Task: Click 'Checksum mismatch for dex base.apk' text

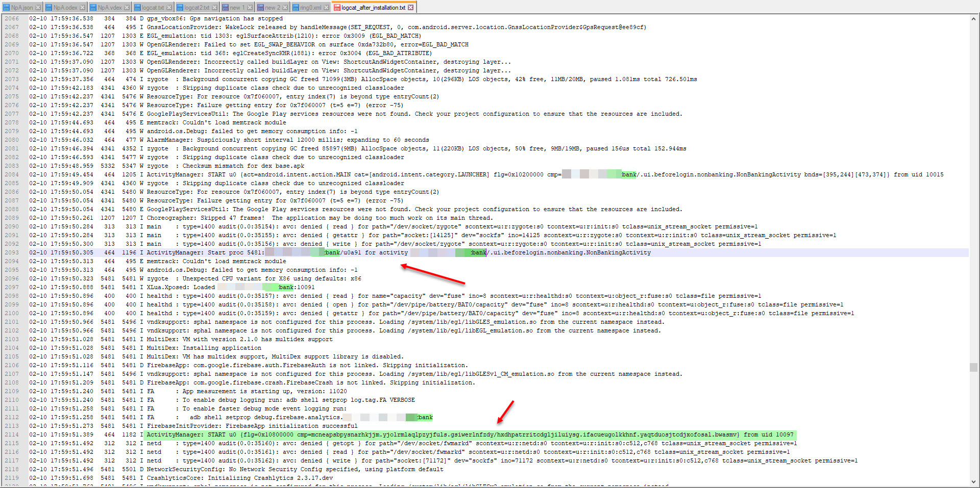Action: (243, 166)
